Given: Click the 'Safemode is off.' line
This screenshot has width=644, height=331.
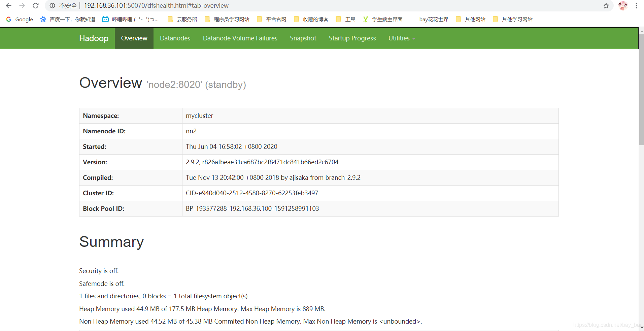Looking at the screenshot, I should click(102, 284).
